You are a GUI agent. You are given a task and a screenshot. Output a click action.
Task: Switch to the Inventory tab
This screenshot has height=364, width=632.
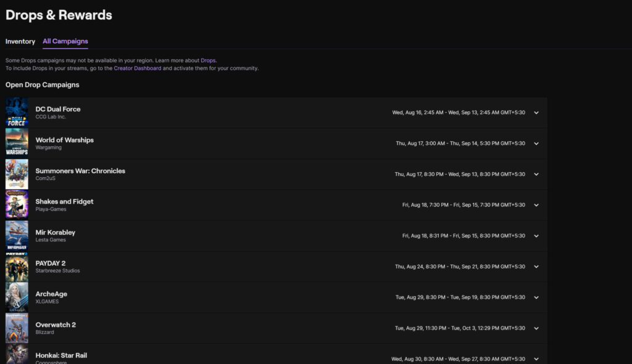coord(20,41)
